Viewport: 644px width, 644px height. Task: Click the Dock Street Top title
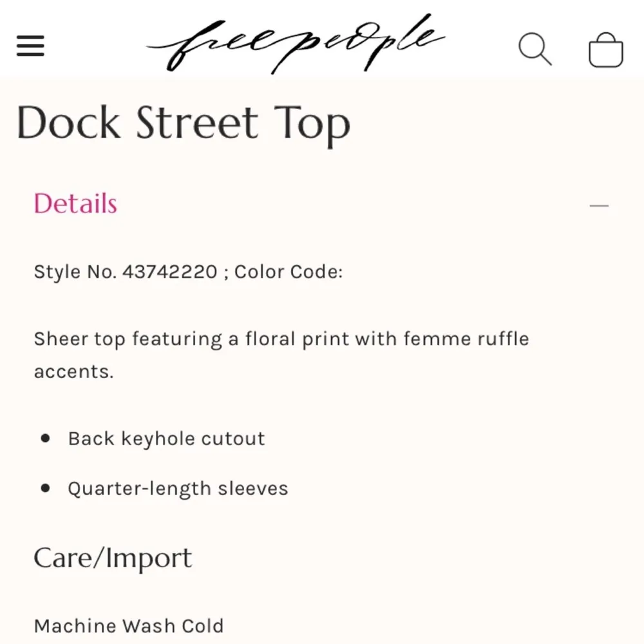pyautogui.click(x=184, y=124)
